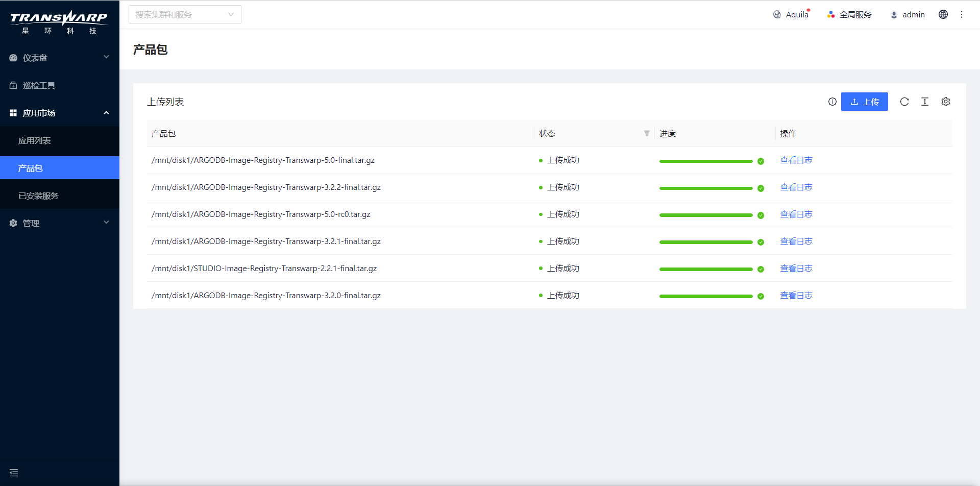Click the dashboard gauge icon

click(13, 58)
